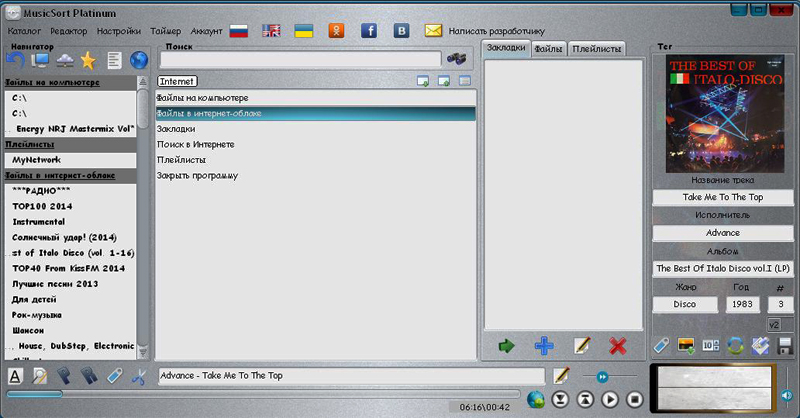The height and width of the screenshot is (418, 800).
Task: Click the globe icon beside playback buttons
Action: pos(536,399)
